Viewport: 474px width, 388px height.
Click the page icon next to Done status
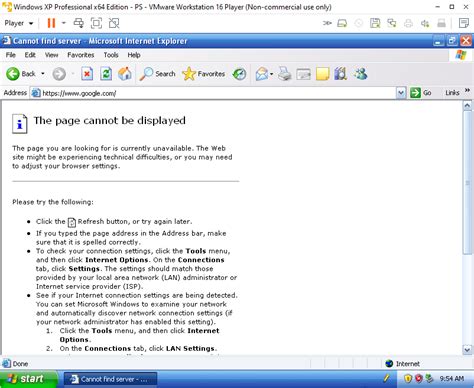[x=6, y=364]
